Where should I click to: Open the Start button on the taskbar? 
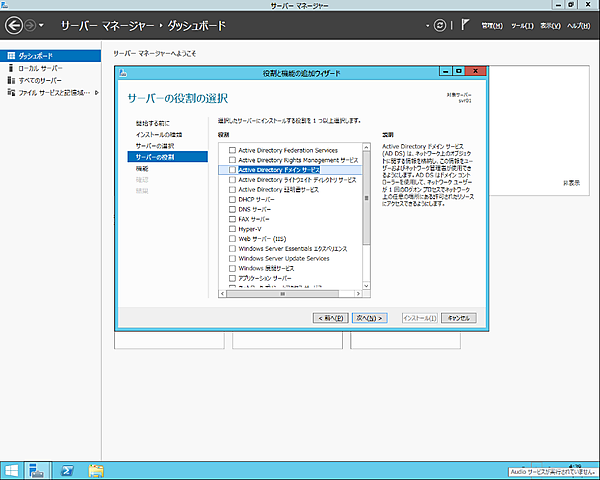coord(12,470)
